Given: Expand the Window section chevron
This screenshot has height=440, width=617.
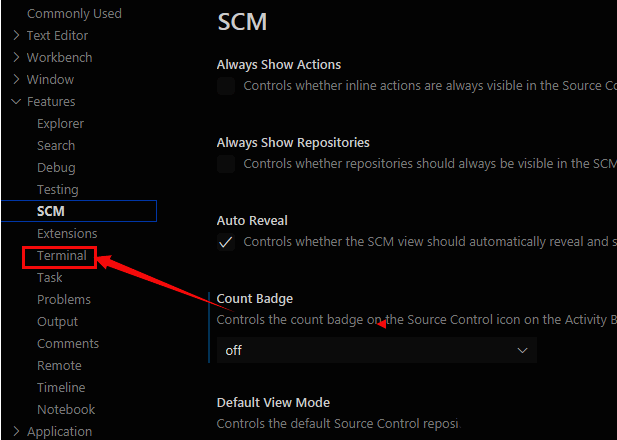Looking at the screenshot, I should [x=16, y=80].
